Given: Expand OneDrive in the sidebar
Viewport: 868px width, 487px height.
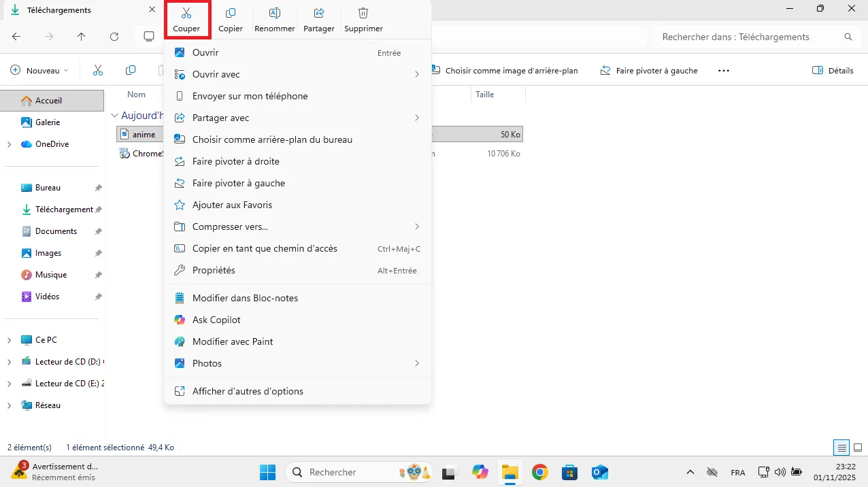Looking at the screenshot, I should pos(10,144).
